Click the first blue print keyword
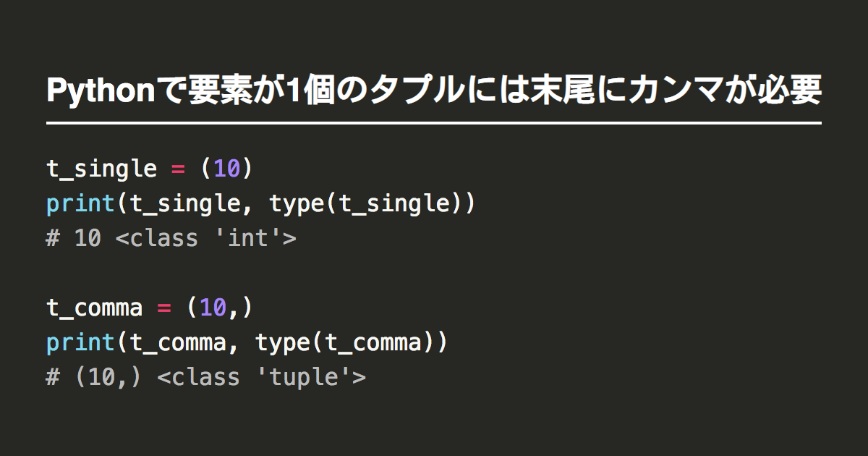This screenshot has height=456, width=868. point(80,203)
